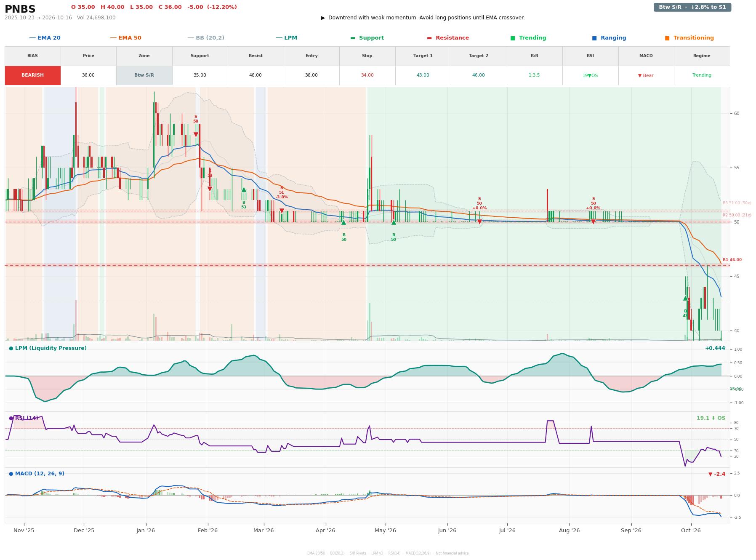
Task: Click the Stop value 34.00
Action: point(367,75)
